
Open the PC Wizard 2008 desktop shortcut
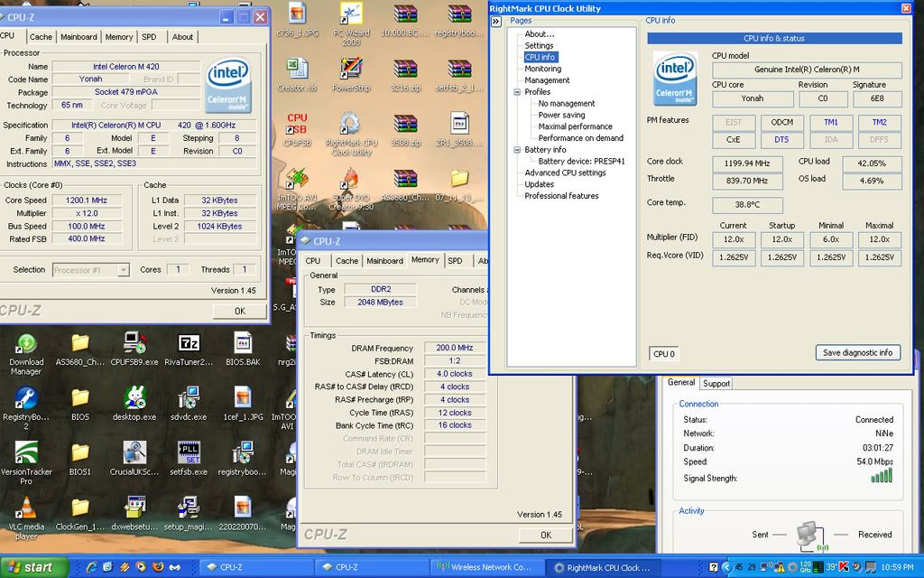[x=351, y=23]
